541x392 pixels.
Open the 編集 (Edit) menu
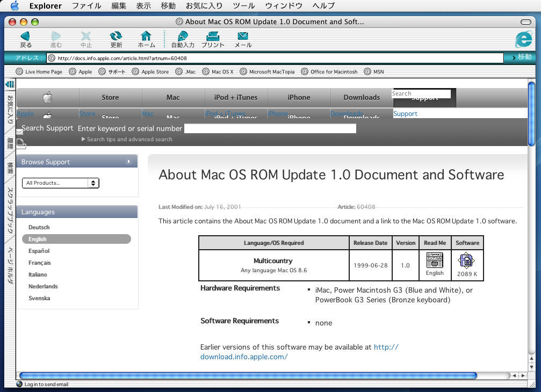click(119, 5)
